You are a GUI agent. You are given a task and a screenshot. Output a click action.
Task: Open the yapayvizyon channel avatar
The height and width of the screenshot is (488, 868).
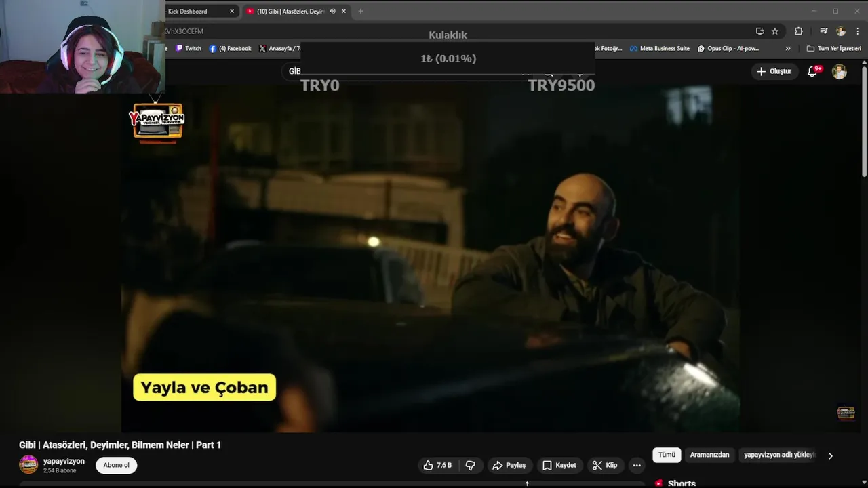[28, 465]
